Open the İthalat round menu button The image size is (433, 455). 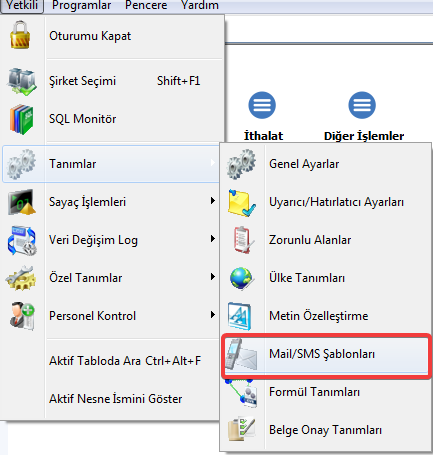[x=262, y=105]
